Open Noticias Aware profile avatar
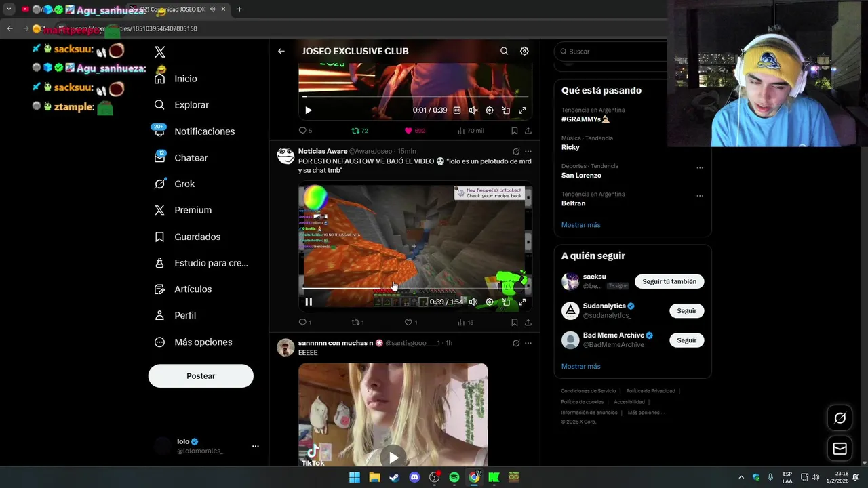The height and width of the screenshot is (488, 868). tap(285, 156)
